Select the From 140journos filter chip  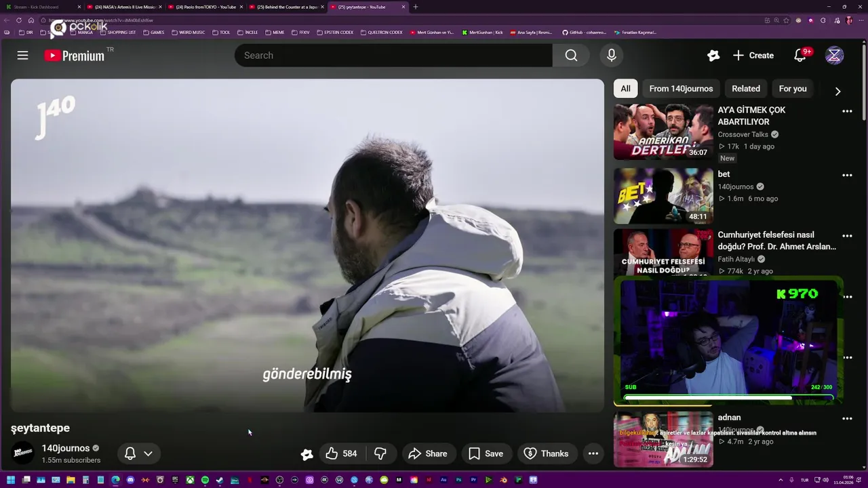(681, 89)
